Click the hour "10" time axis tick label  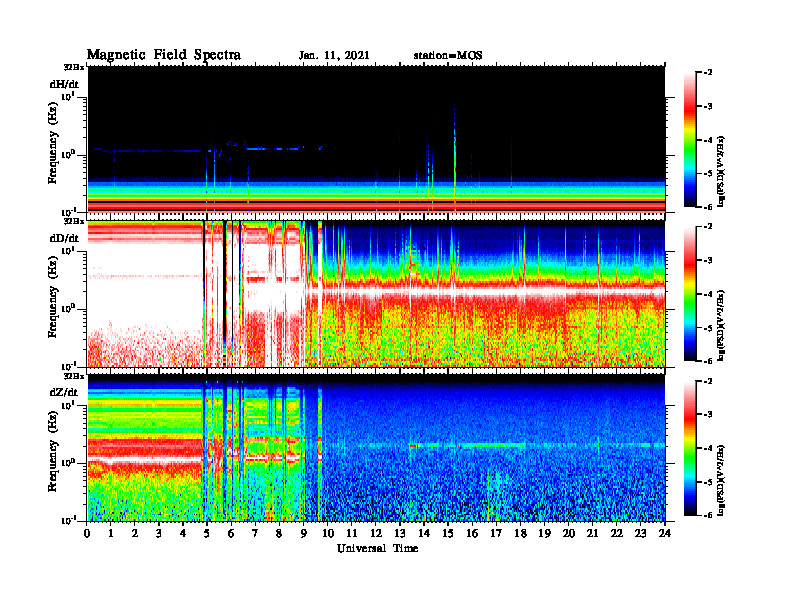coord(327,534)
